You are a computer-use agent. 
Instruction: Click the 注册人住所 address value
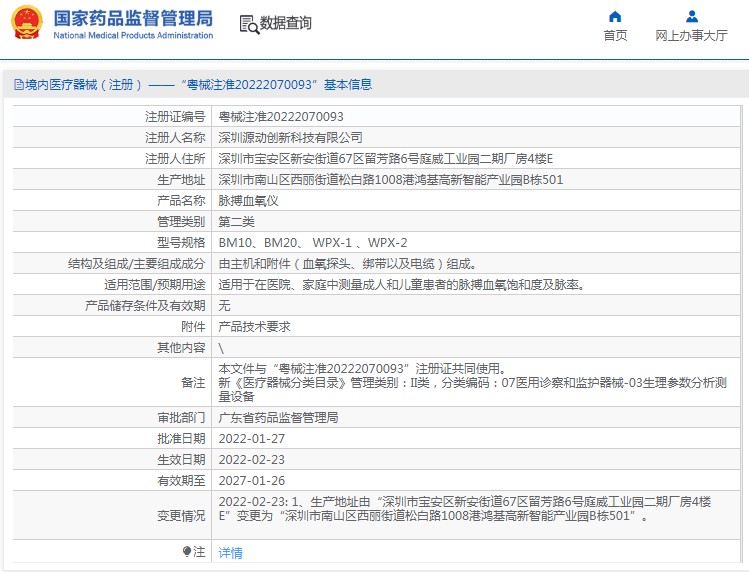click(x=385, y=159)
